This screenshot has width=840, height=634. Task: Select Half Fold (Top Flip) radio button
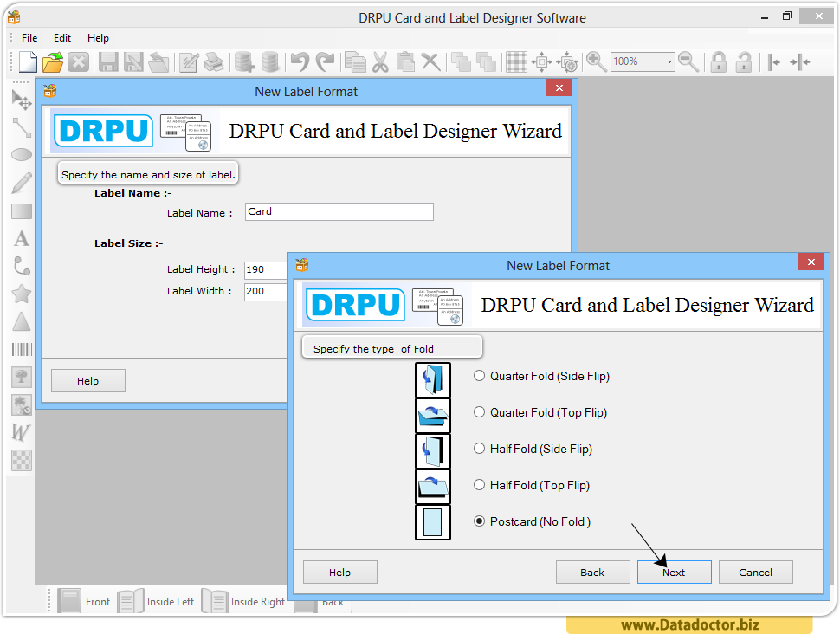click(x=479, y=485)
